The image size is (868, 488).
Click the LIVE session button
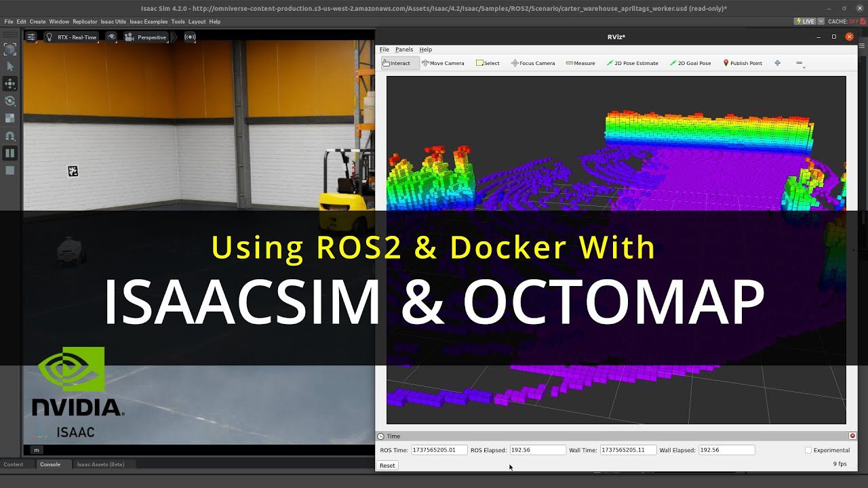(x=805, y=22)
